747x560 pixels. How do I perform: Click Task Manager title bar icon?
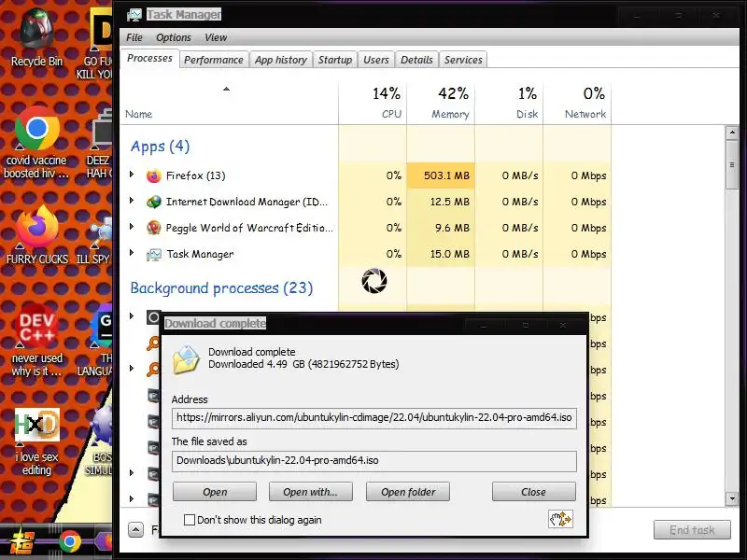134,15
